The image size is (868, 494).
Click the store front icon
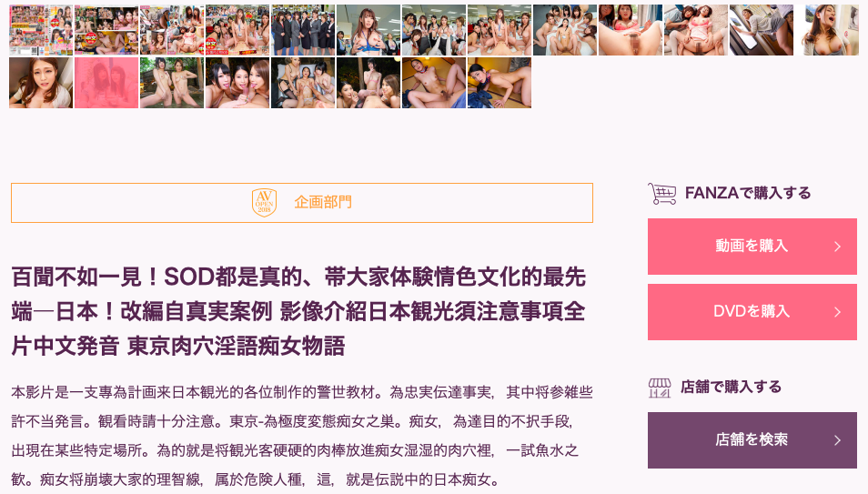click(x=660, y=388)
